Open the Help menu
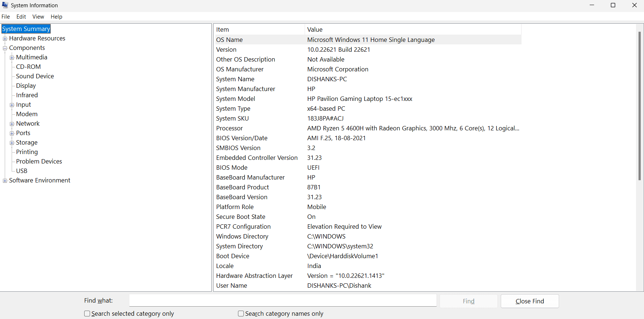Screen dimensions: 644x319 [x=56, y=17]
